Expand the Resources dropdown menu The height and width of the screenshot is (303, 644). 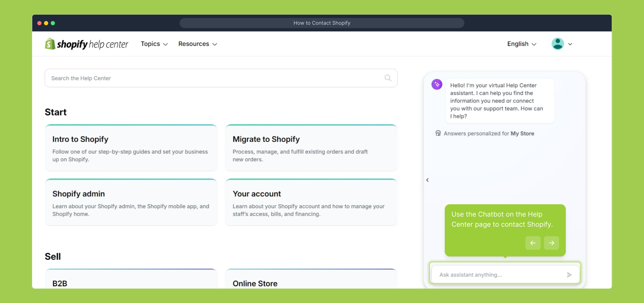pos(198,44)
